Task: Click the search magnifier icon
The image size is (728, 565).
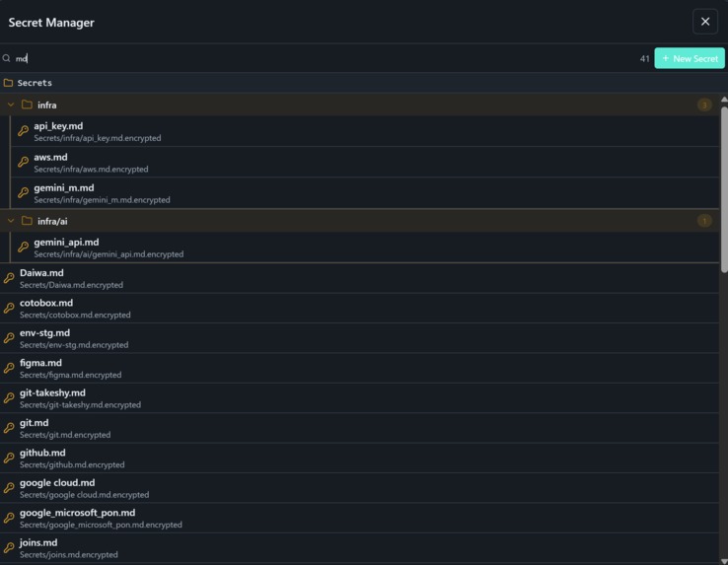Action: 7,58
